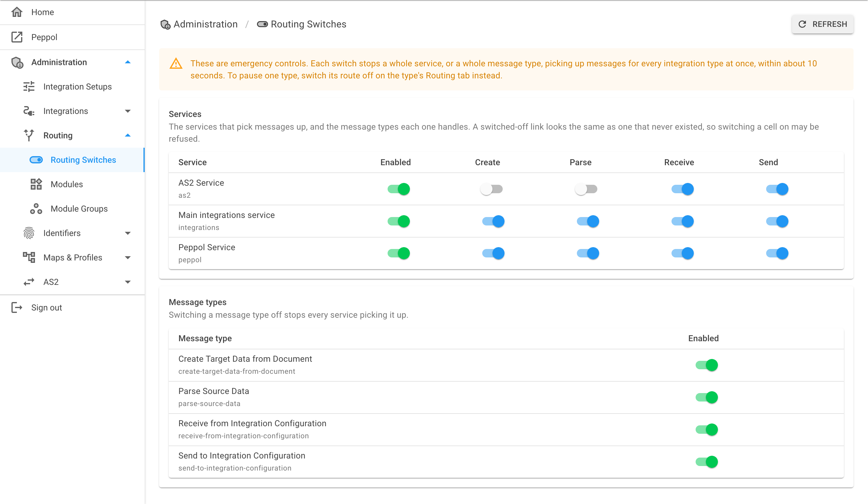Click the Message types section heading
The height and width of the screenshot is (504, 868).
(197, 302)
